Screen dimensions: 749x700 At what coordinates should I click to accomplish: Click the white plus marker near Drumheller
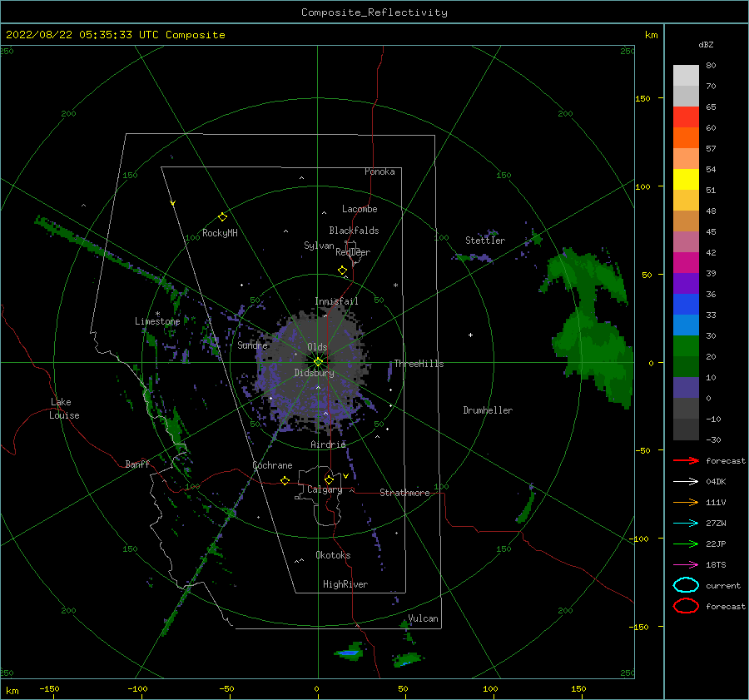pos(470,335)
